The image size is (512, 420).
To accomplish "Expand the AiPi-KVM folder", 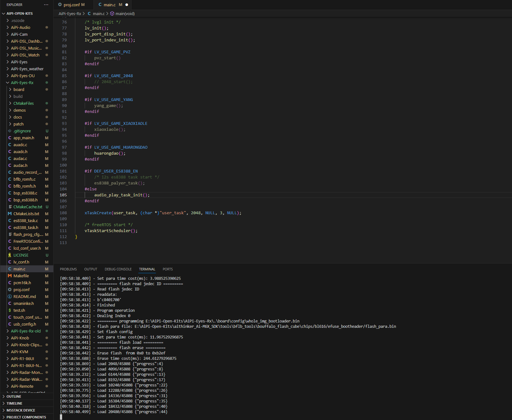I will pos(8,352).
